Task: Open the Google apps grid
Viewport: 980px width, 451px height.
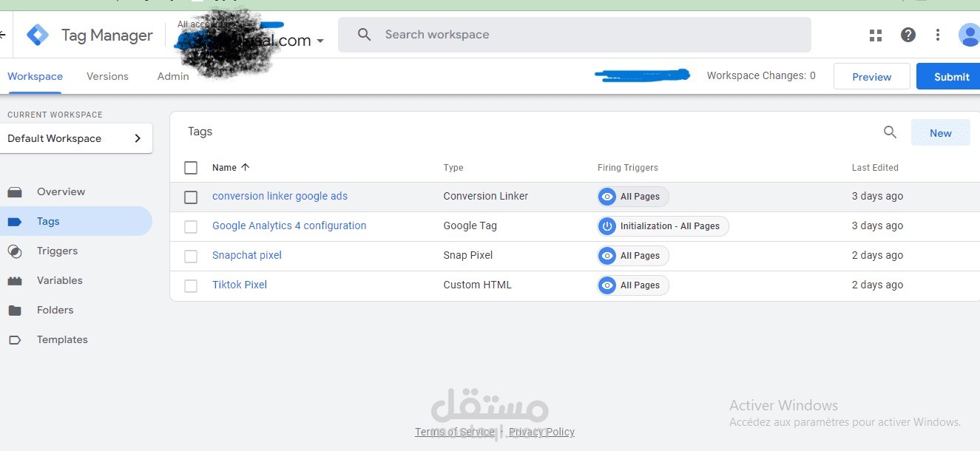Action: click(876, 35)
